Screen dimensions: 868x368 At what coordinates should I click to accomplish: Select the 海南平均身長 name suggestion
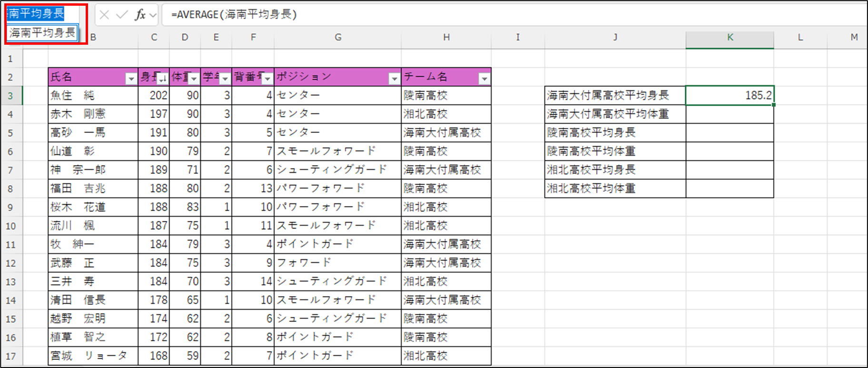point(42,33)
